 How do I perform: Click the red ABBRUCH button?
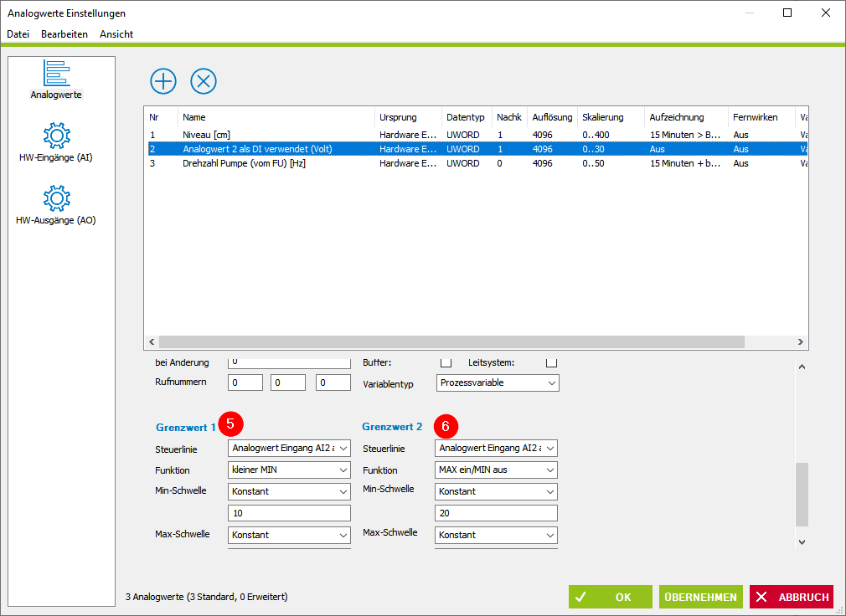pos(792,597)
